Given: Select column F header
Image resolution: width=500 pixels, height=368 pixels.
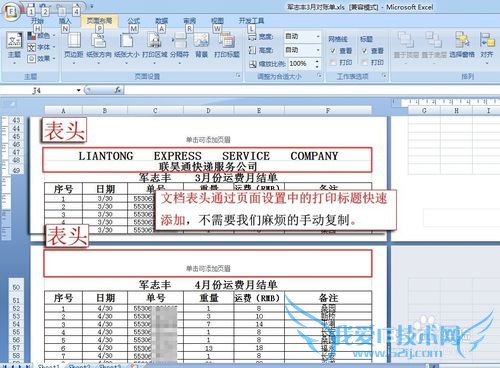Looking at the screenshot, I should coord(328,111).
